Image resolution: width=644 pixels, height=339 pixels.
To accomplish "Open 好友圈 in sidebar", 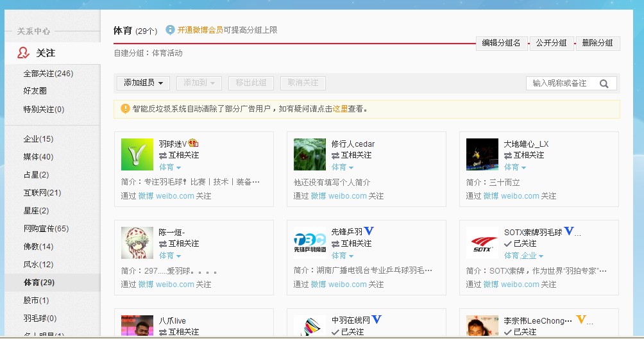I will tap(35, 91).
